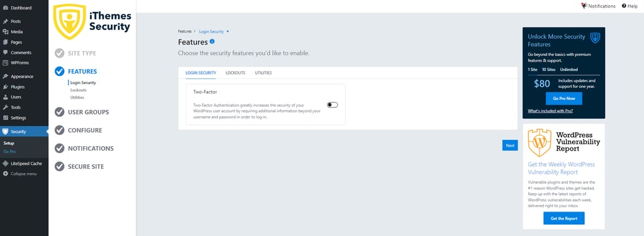Click the Comments bubble icon

5,53
